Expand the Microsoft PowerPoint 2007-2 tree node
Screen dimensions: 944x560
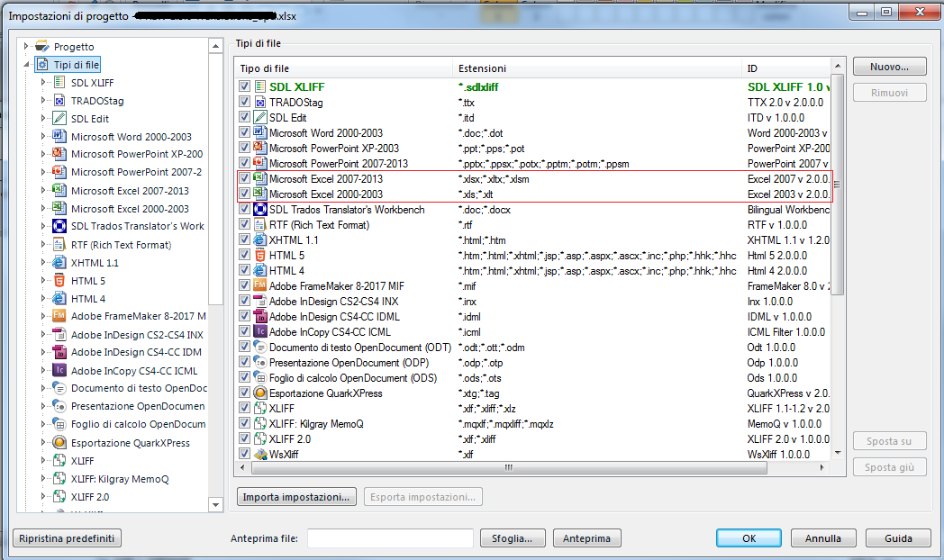(x=42, y=172)
